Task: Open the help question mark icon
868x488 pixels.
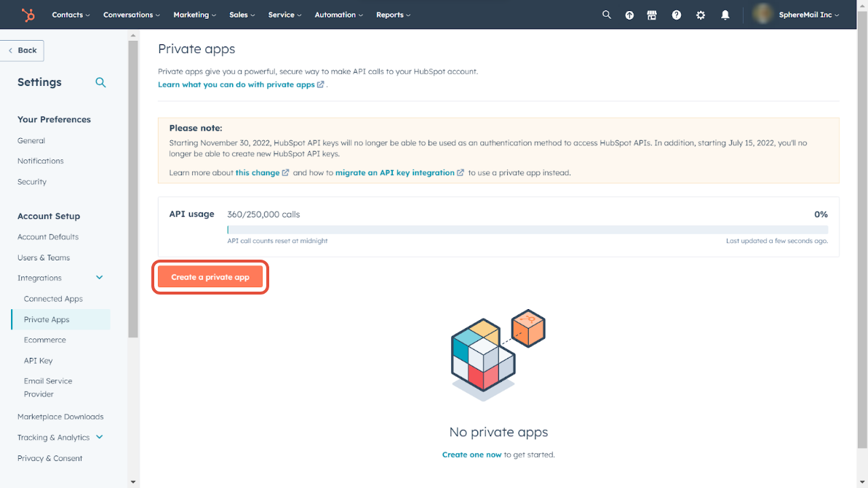Action: [x=677, y=15]
